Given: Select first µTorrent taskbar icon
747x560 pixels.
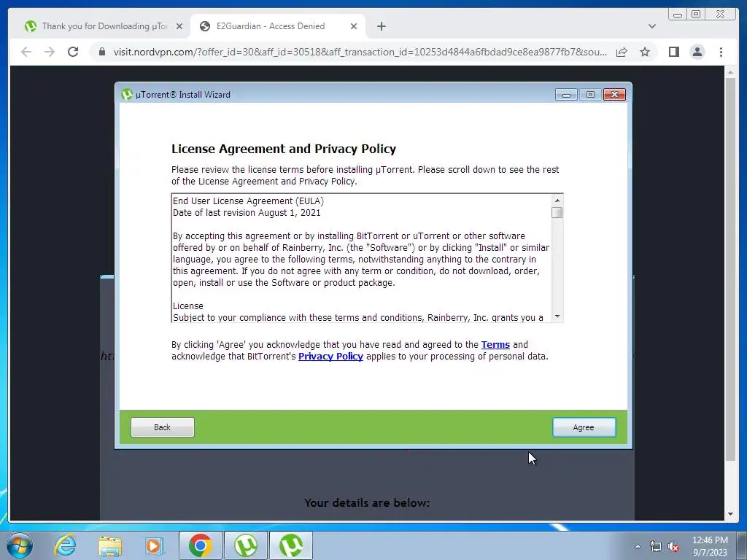Looking at the screenshot, I should pyautogui.click(x=246, y=545).
